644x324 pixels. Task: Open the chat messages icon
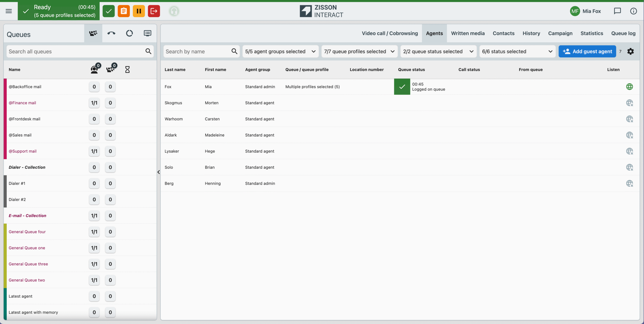click(617, 11)
